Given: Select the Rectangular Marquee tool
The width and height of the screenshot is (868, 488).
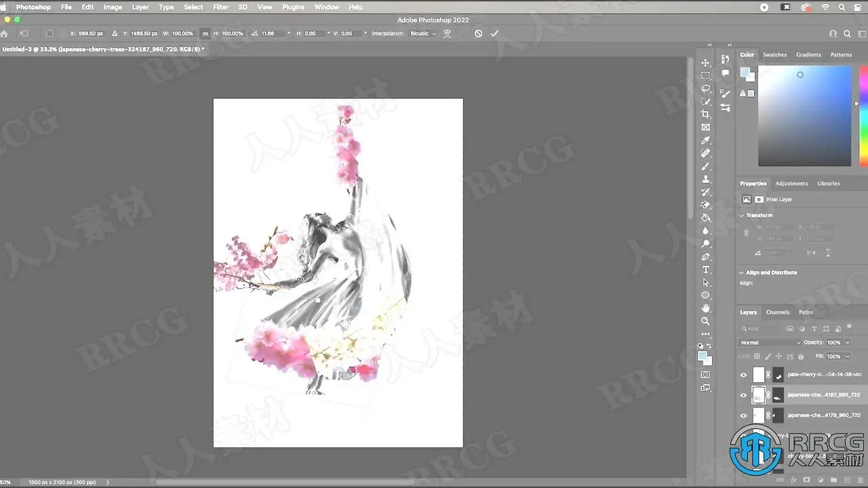Looking at the screenshot, I should [706, 75].
